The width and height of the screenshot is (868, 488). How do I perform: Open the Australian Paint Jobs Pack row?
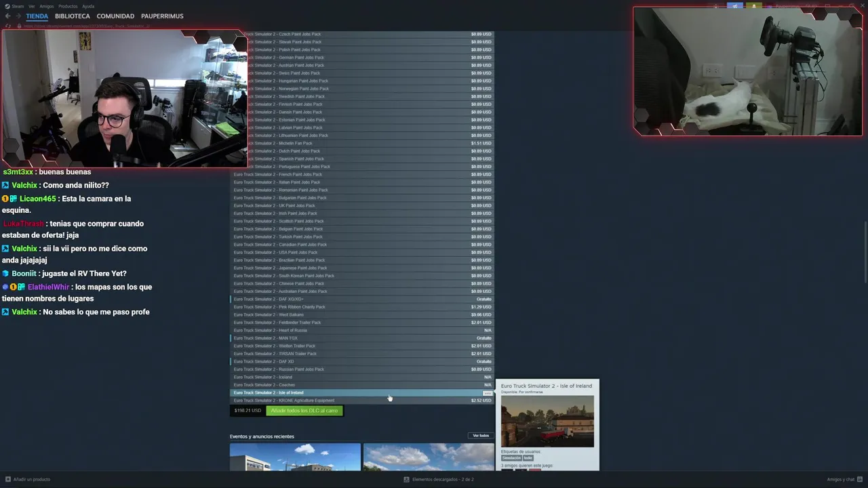pyautogui.click(x=362, y=291)
